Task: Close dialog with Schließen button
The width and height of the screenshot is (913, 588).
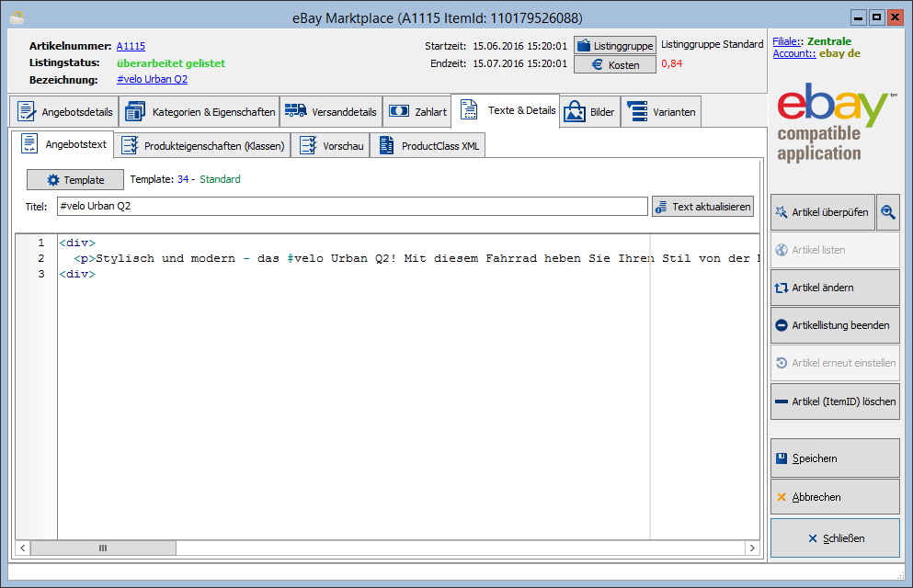Action: [835, 538]
